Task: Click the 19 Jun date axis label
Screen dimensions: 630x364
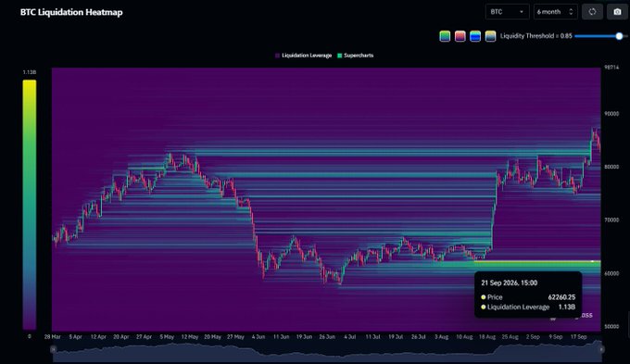Action: pos(304,337)
